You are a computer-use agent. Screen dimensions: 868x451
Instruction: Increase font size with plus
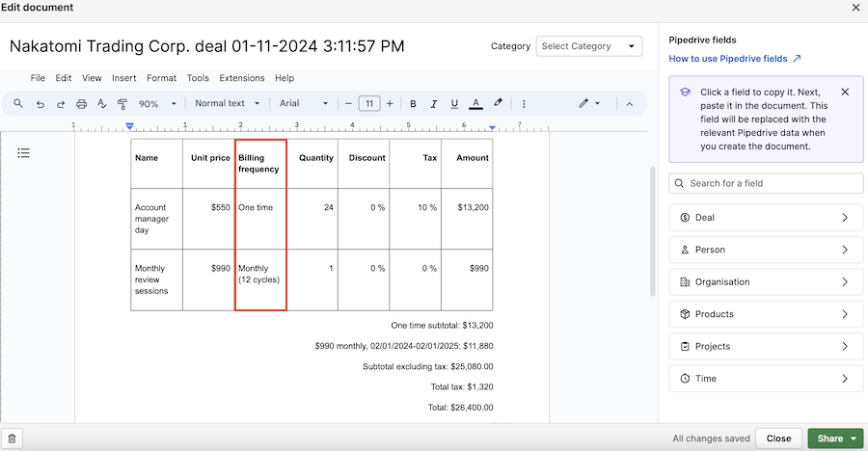tap(390, 103)
